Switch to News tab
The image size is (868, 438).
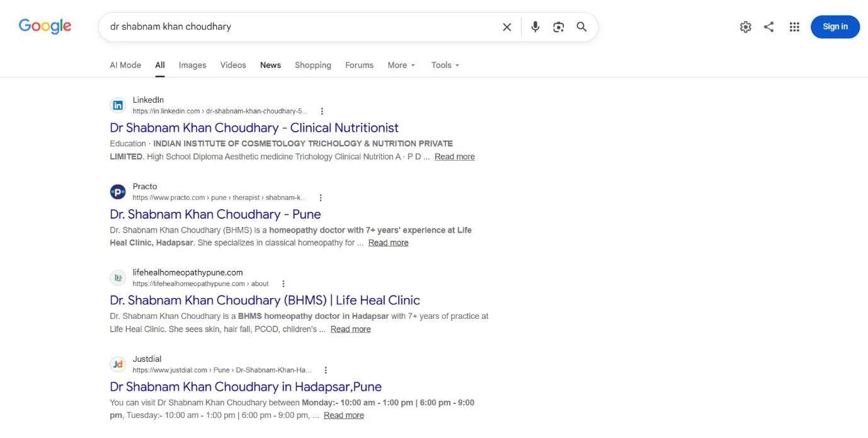click(x=270, y=65)
